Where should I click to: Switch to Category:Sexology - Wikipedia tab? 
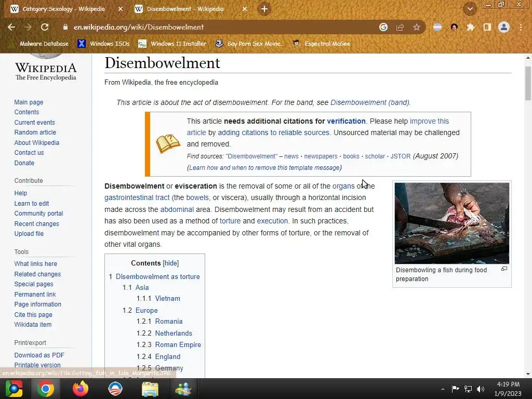63,9
